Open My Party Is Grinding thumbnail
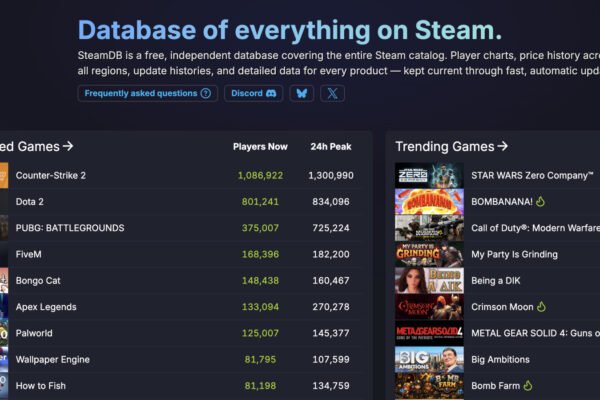This screenshot has width=600, height=400. 429,254
